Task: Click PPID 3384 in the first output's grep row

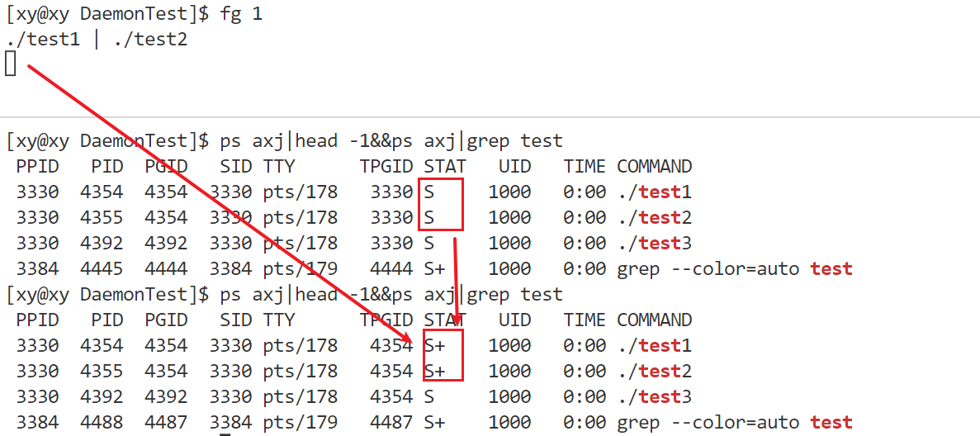Action: click(37, 269)
